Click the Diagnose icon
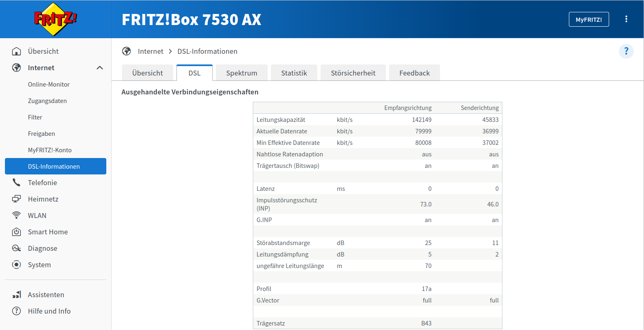This screenshot has width=644, height=330. 16,248
